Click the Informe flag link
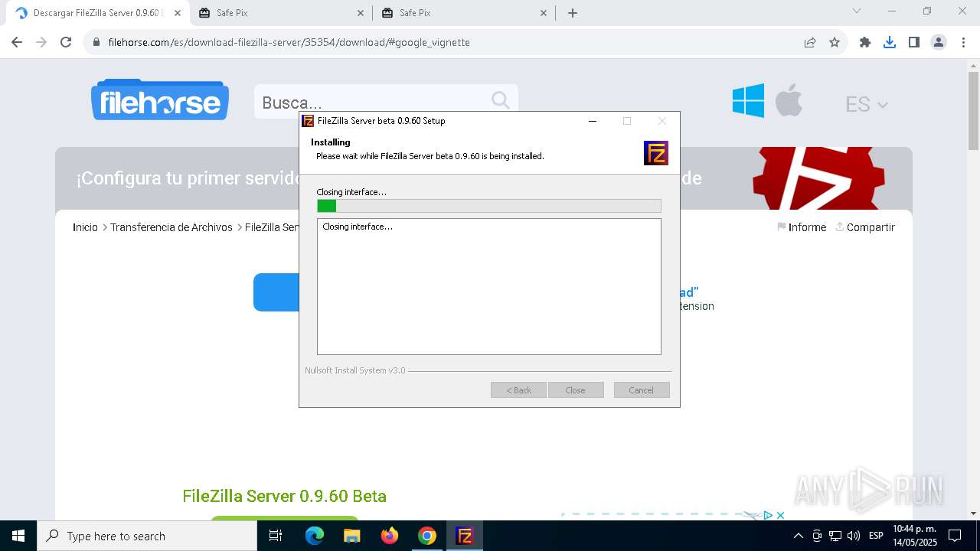This screenshot has width=980, height=551. click(x=802, y=227)
